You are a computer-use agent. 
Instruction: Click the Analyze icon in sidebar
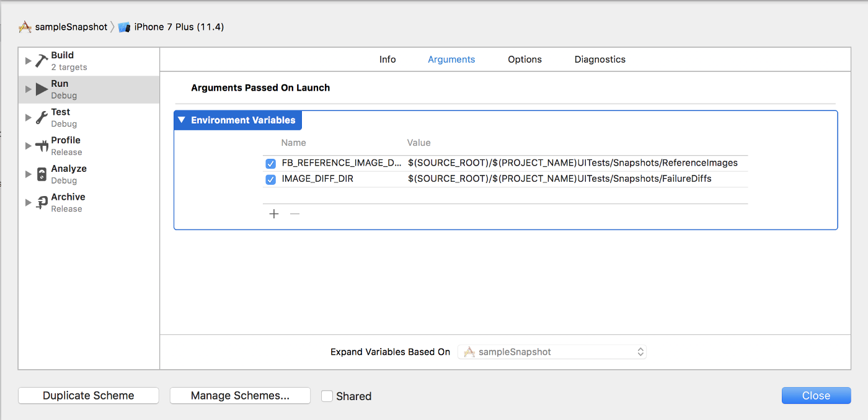[x=42, y=174]
